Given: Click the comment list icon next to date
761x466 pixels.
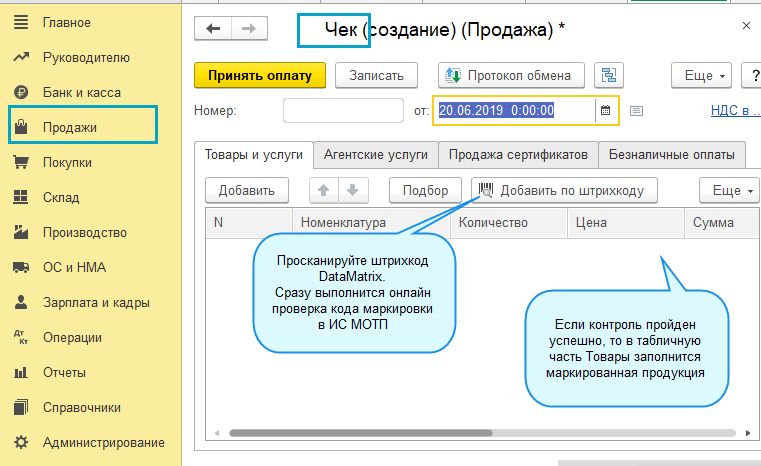Looking at the screenshot, I should click(x=636, y=111).
